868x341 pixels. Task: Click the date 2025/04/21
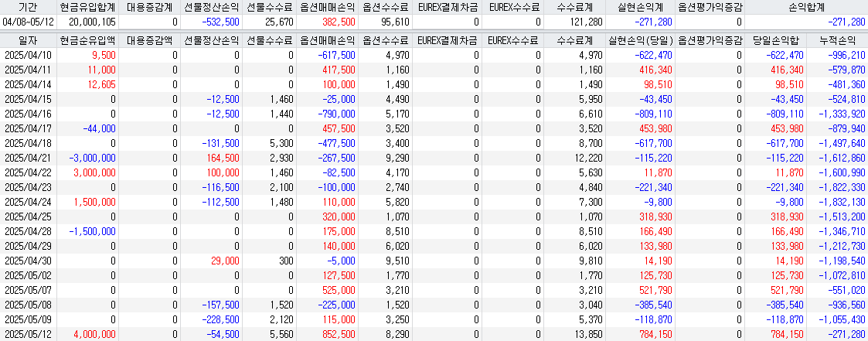28,158
